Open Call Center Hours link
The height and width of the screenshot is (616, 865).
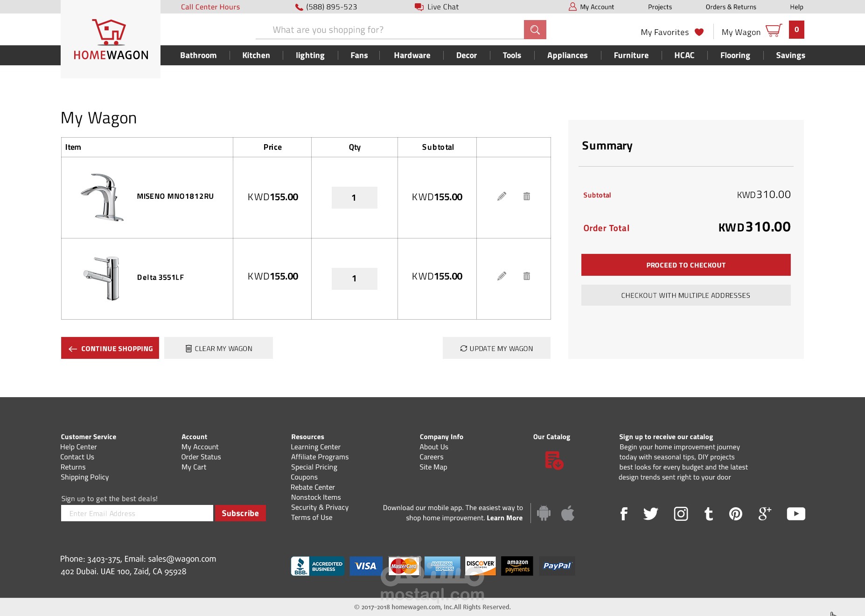point(210,7)
